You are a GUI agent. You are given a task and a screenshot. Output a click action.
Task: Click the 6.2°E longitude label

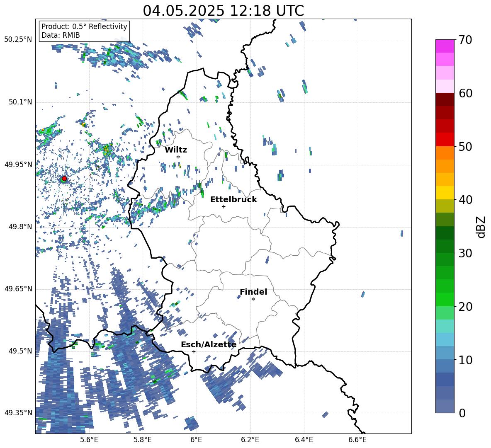click(x=250, y=440)
